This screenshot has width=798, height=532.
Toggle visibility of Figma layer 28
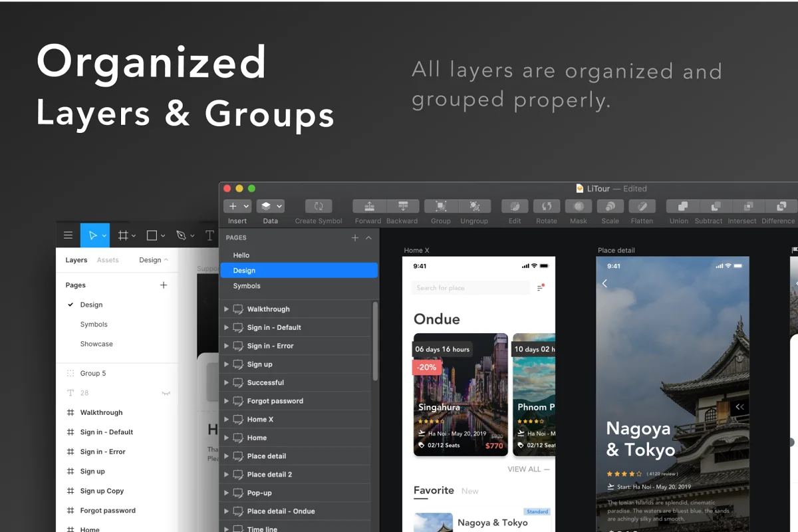pyautogui.click(x=166, y=393)
